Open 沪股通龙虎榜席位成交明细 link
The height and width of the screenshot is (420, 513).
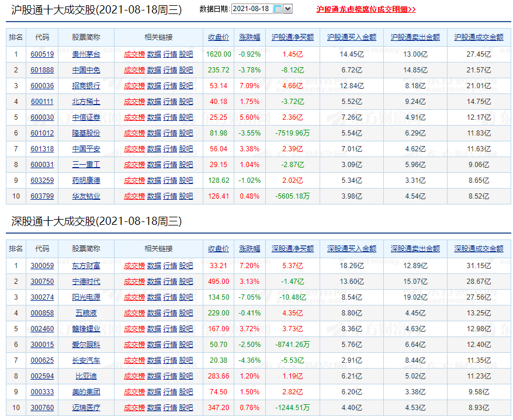tap(366, 9)
